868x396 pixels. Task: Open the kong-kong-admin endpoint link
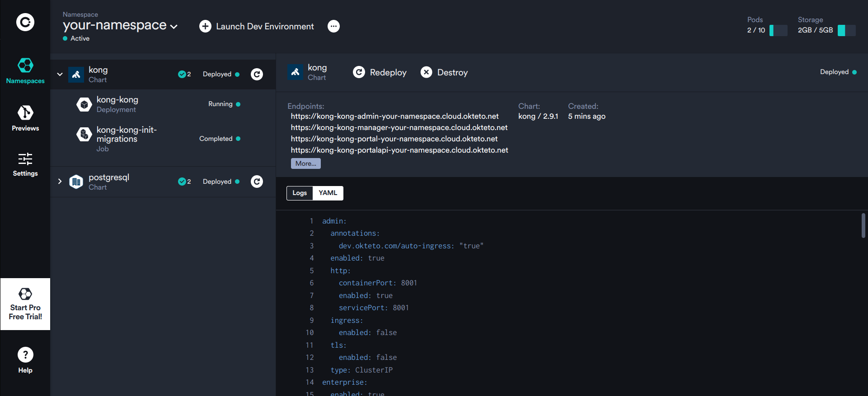click(395, 116)
